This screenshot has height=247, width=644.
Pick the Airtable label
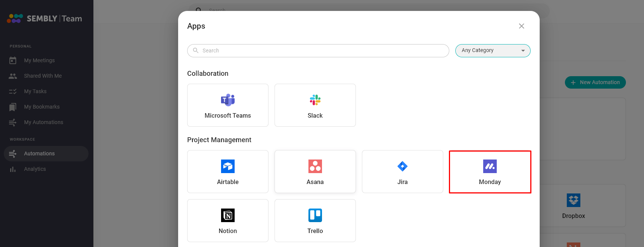pos(228,182)
